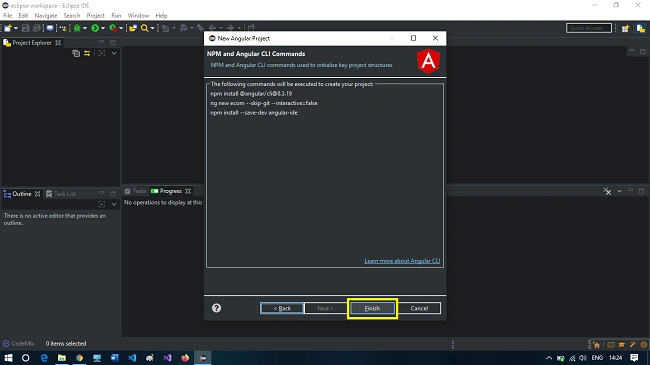Click the Search magnifier toolbar icon

(x=144, y=28)
